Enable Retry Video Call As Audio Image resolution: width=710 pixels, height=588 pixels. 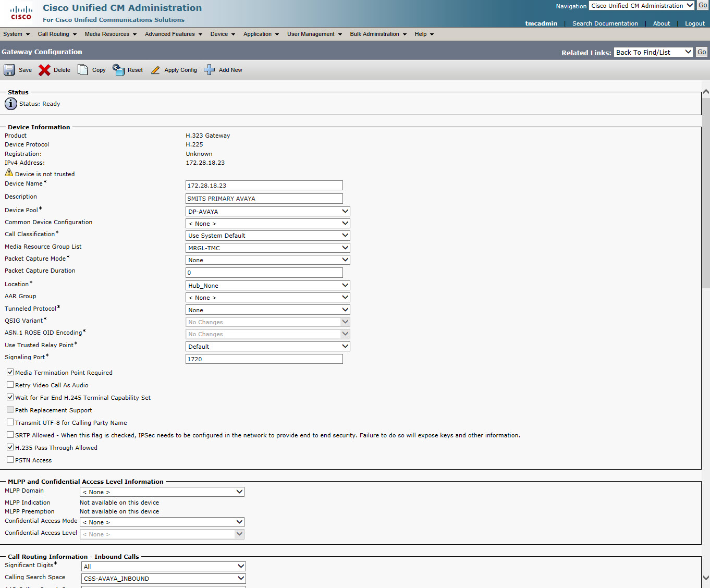pyautogui.click(x=10, y=385)
